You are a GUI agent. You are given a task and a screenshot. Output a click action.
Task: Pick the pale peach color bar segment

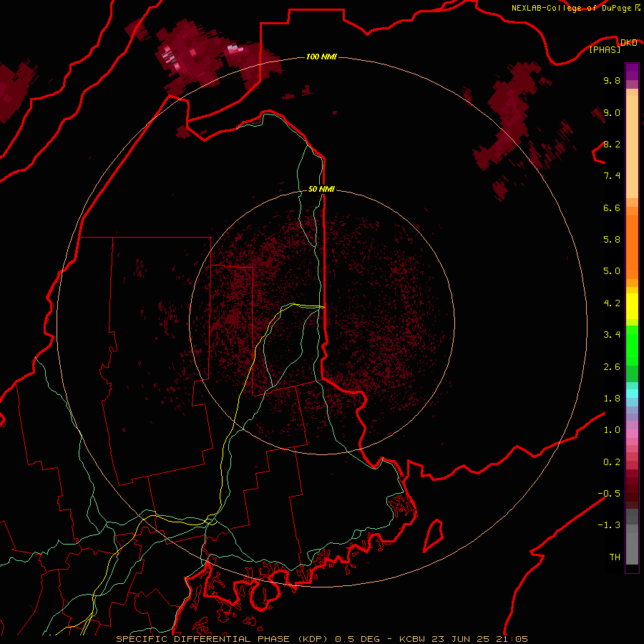coord(632,147)
